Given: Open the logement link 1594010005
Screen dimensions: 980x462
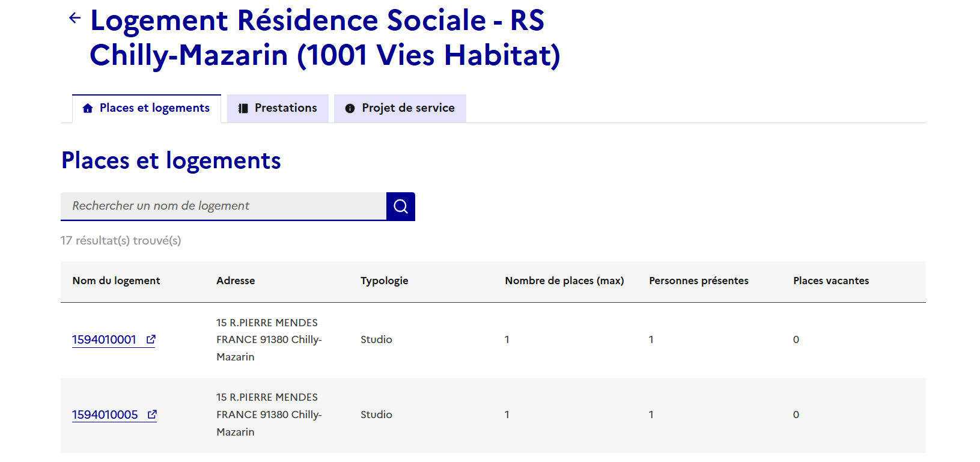Looking at the screenshot, I should pyautogui.click(x=105, y=415).
